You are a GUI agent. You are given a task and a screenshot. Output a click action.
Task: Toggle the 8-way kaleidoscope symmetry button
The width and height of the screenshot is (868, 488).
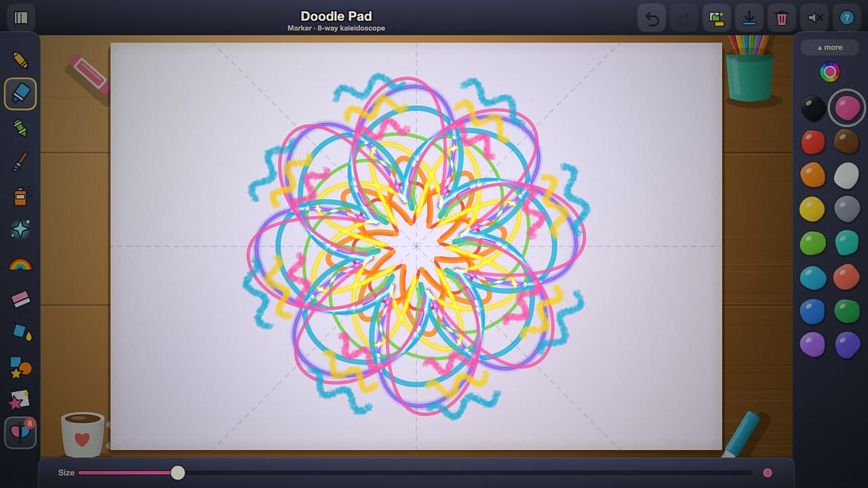[20, 432]
